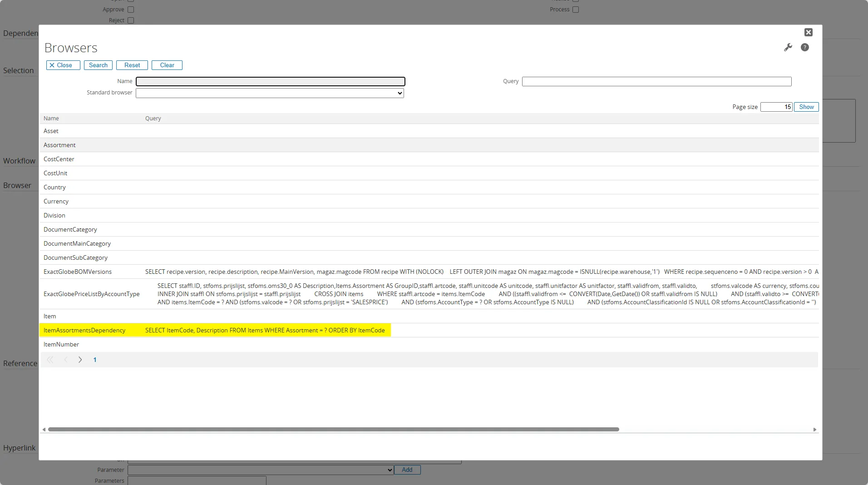This screenshot has height=485, width=868.
Task: Click the horizontal scrollbar right arrow
Action: point(815,429)
